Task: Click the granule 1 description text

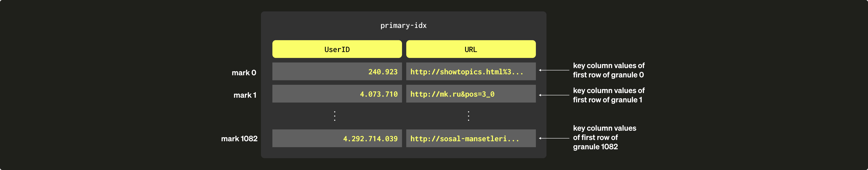Action: coord(608,95)
